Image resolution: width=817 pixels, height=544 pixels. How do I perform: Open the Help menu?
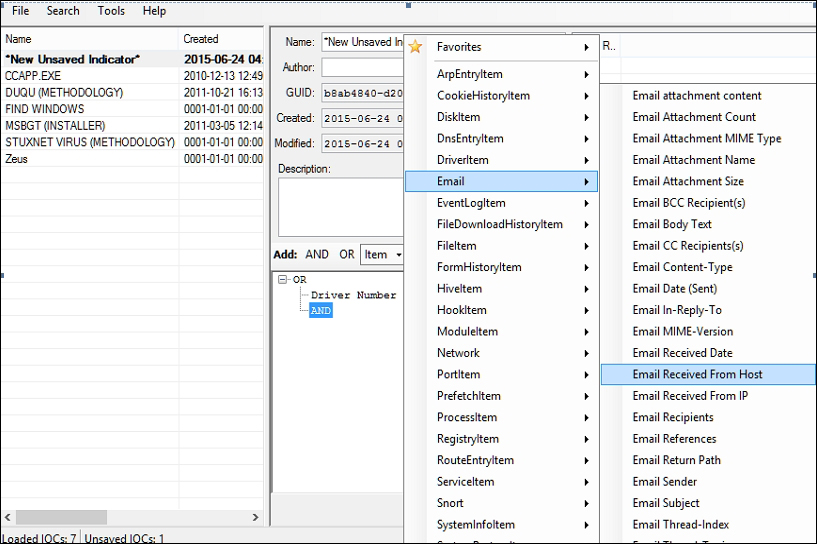pyautogui.click(x=154, y=11)
